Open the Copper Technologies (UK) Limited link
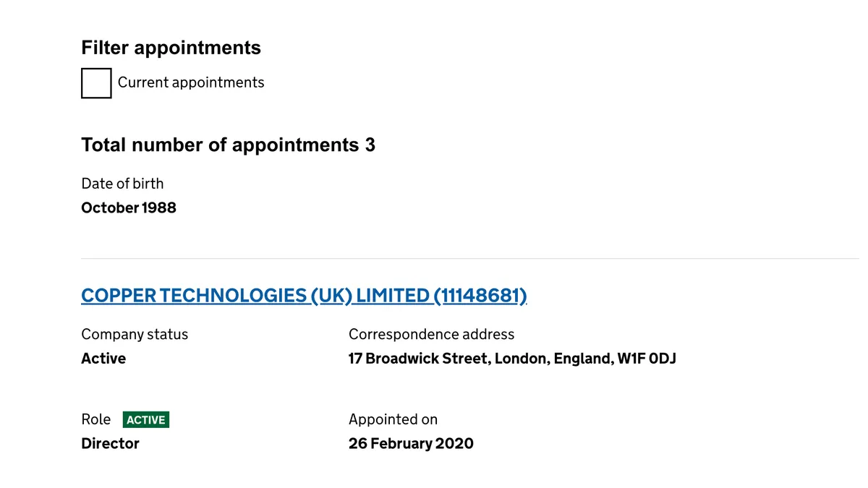The width and height of the screenshot is (868, 488). (257, 295)
